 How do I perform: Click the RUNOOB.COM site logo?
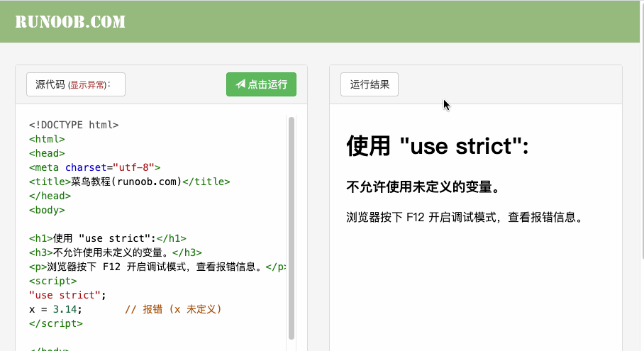point(70,22)
